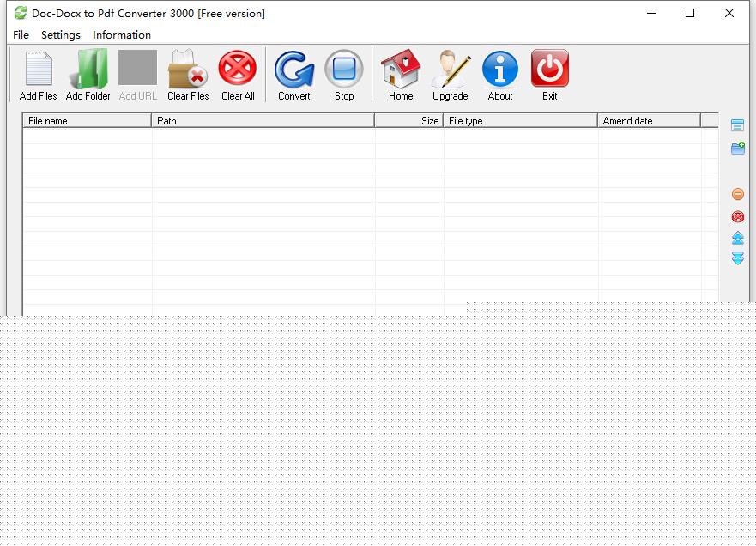Click the Stop icon on the toolbar

[344, 73]
